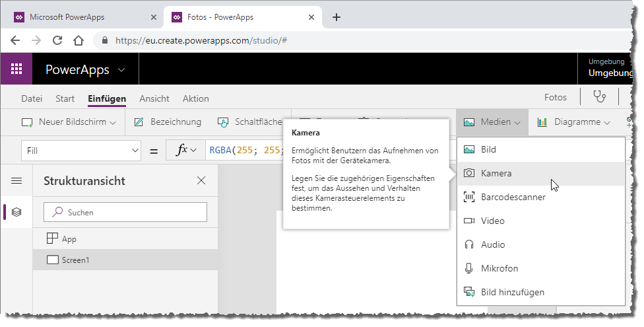Switch to the Ansicht tab
Viewport: 644px width, 327px height.
154,98
